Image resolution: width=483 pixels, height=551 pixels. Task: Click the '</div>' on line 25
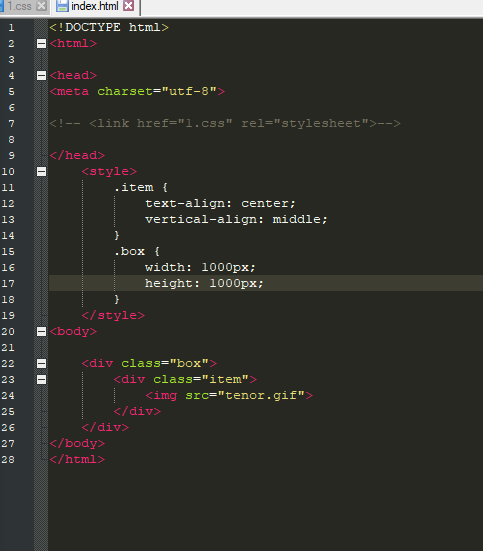click(x=137, y=411)
